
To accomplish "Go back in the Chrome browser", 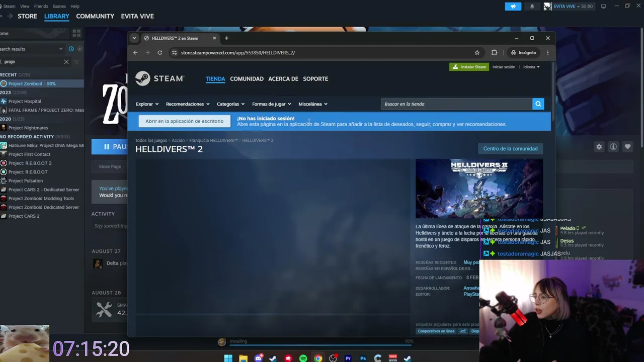I will (x=135, y=52).
